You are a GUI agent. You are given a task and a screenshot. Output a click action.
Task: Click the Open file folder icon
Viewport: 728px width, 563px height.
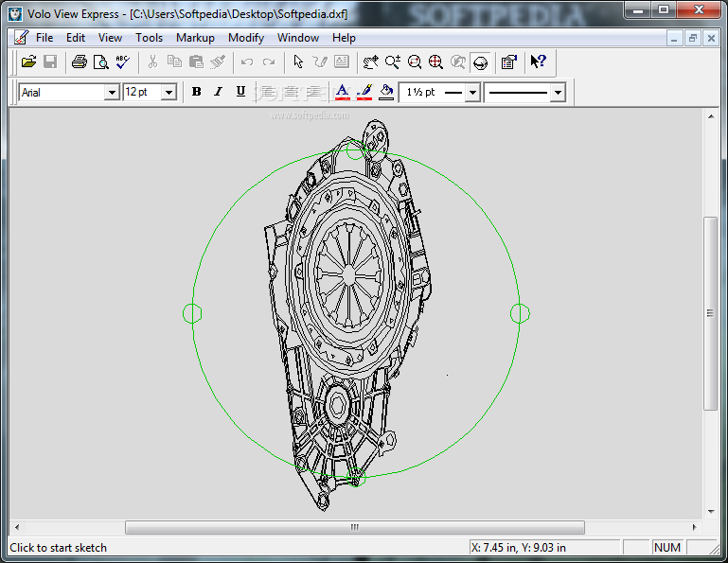(x=28, y=62)
